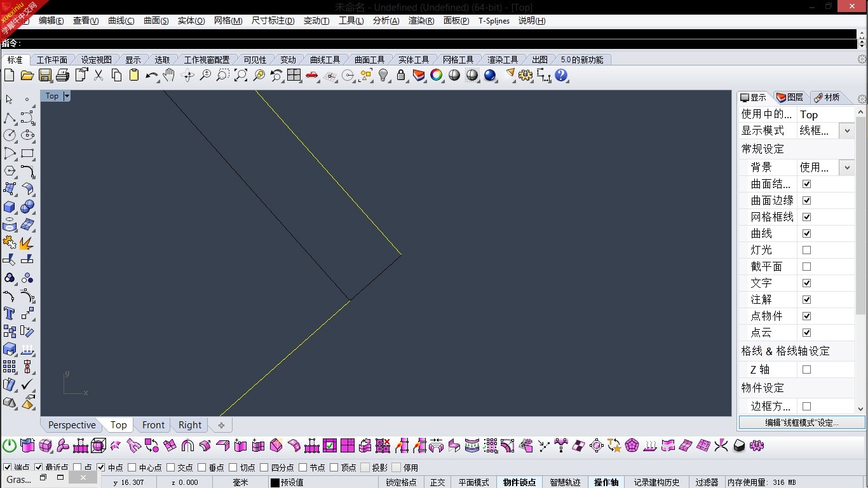Select the Circle tool in left toolbar
The width and height of the screenshot is (868, 488).
pos(10,135)
